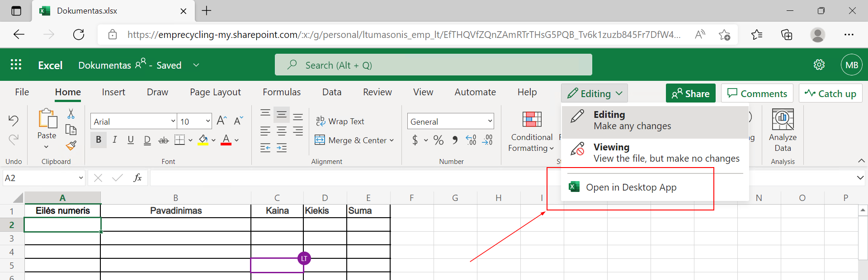
Task: Apply the yellow fill color swatch
Action: click(x=203, y=140)
